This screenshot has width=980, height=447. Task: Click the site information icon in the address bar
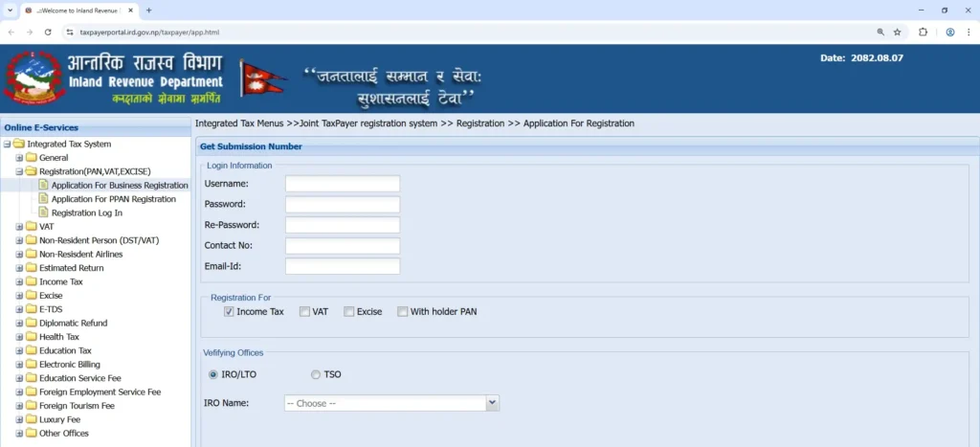pyautogui.click(x=70, y=32)
